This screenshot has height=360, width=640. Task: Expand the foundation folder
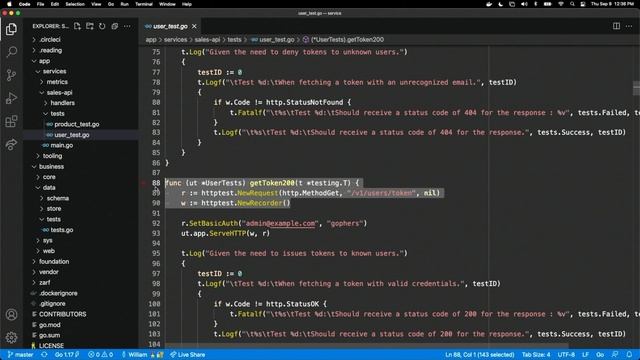click(54, 262)
